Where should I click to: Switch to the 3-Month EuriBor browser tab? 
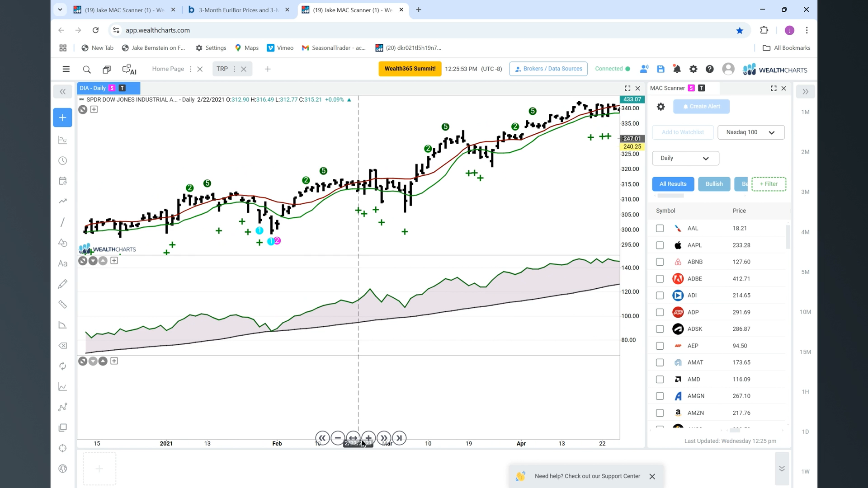(239, 10)
